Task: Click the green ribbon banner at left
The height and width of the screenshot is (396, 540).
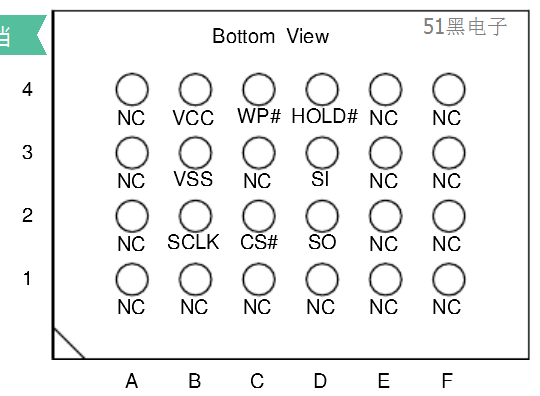Action: click(x=23, y=35)
